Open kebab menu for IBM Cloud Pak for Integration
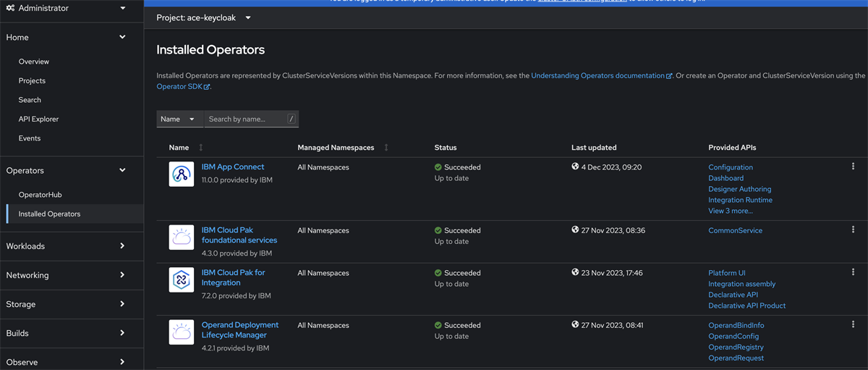Image resolution: width=868 pixels, height=370 pixels. (x=854, y=272)
